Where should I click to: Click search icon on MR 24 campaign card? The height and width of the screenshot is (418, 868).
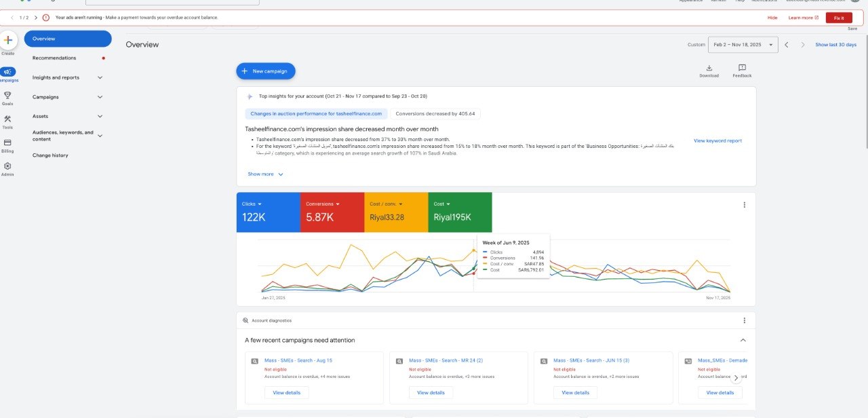(x=399, y=362)
